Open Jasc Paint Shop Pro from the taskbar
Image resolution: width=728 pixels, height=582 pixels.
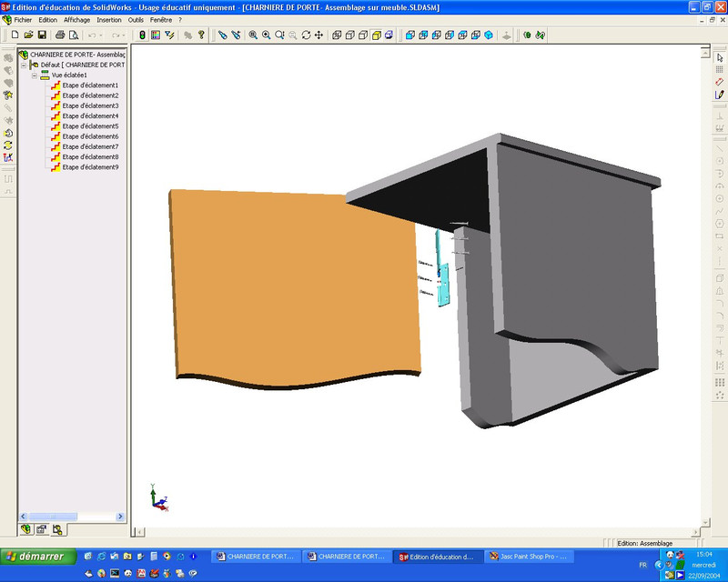537,555
